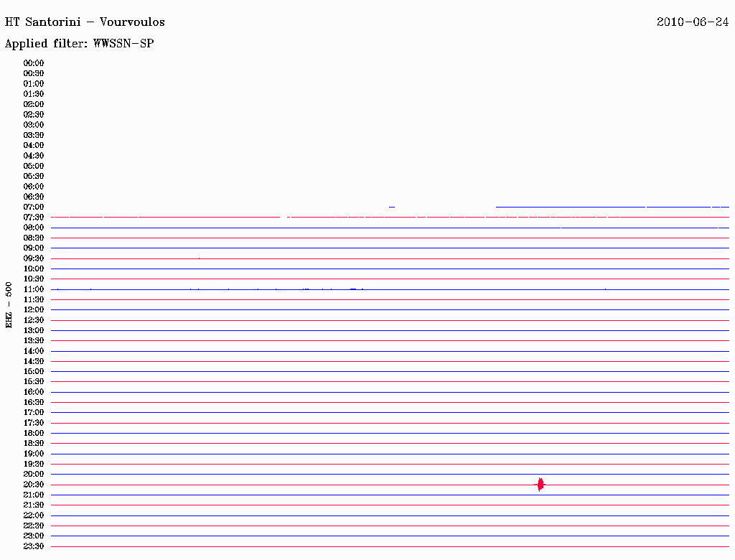This screenshot has height=560, width=735.
Task: Click the 19:30 time label
Action: [34, 464]
